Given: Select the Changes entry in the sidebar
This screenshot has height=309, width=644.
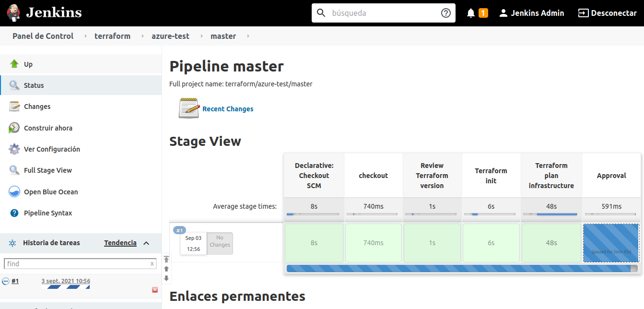Looking at the screenshot, I should click(36, 106).
